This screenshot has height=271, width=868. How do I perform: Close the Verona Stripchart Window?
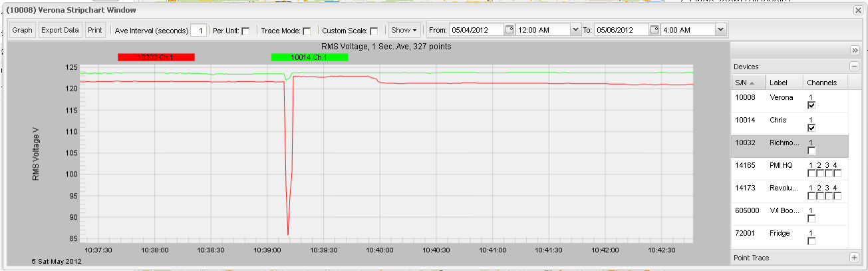pos(858,10)
